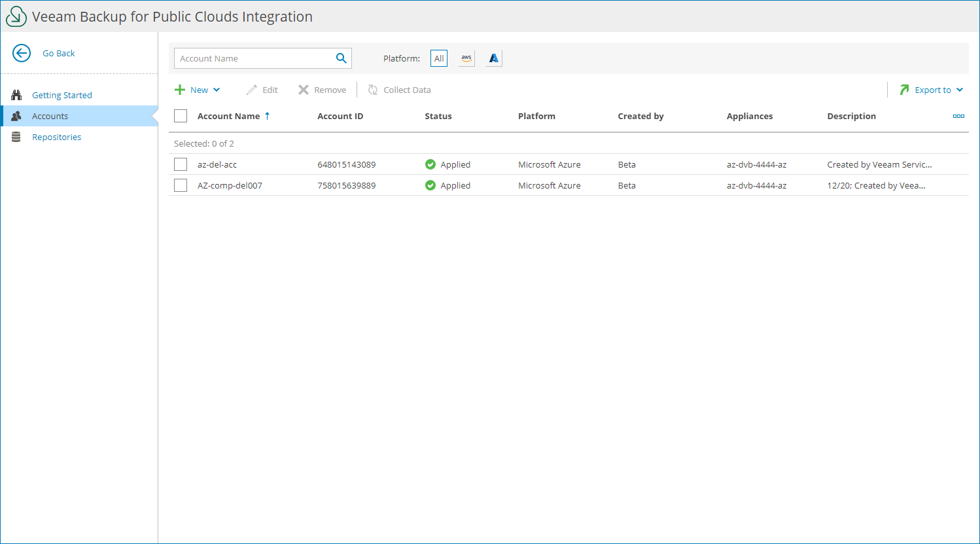This screenshot has height=544, width=980.
Task: Click the Go Back arrow icon
Action: coord(22,53)
